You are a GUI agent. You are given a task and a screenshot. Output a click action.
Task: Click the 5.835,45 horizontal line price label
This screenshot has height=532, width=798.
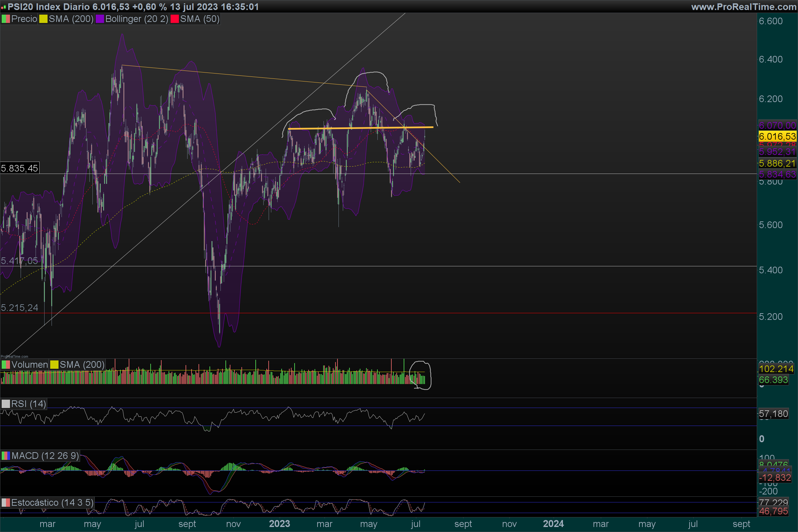[x=19, y=168]
